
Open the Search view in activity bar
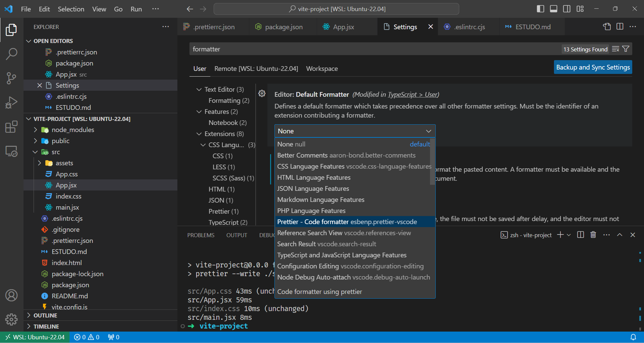[11, 54]
